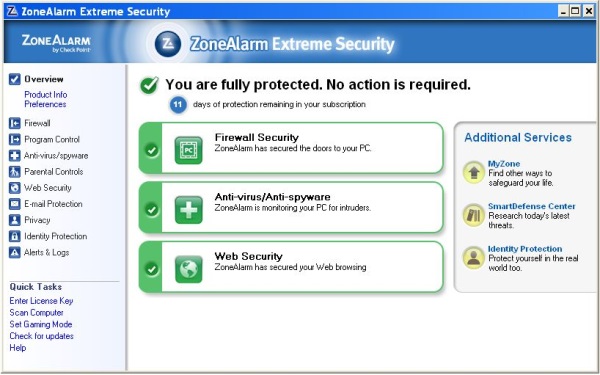Screen dimensions: 600x375
Task: Open Alerts & Logs warning icon
Action: tap(15, 253)
